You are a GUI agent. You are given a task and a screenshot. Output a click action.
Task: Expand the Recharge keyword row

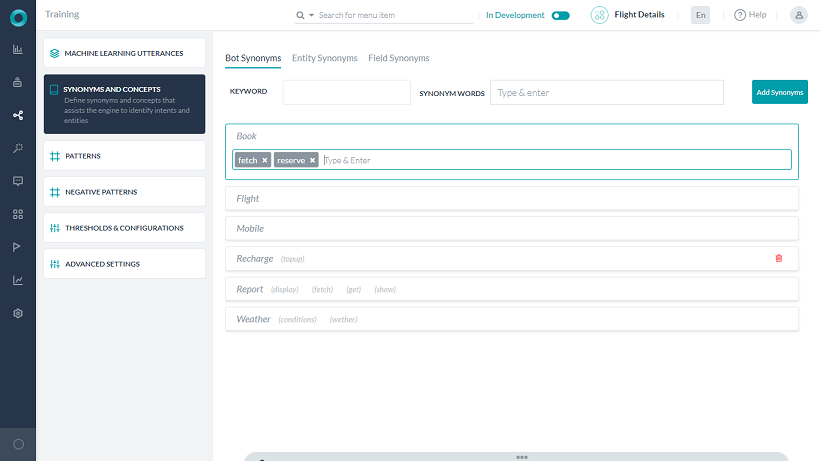(x=512, y=259)
